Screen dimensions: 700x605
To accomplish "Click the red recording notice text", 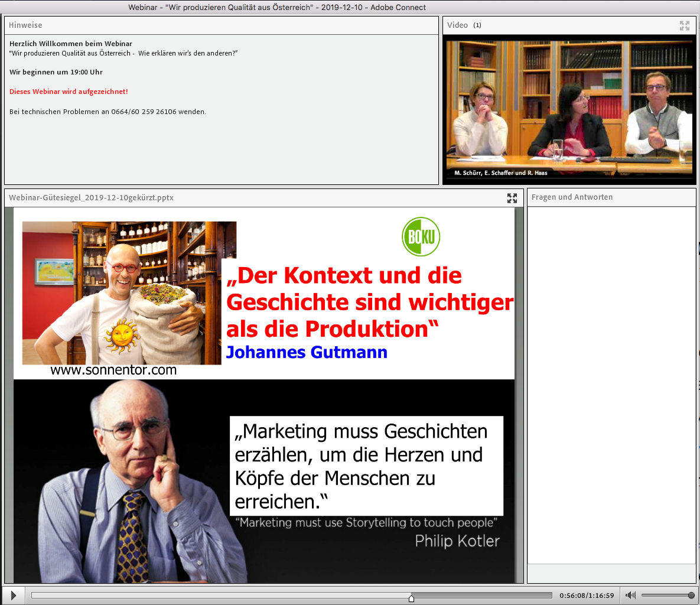I will [x=69, y=92].
